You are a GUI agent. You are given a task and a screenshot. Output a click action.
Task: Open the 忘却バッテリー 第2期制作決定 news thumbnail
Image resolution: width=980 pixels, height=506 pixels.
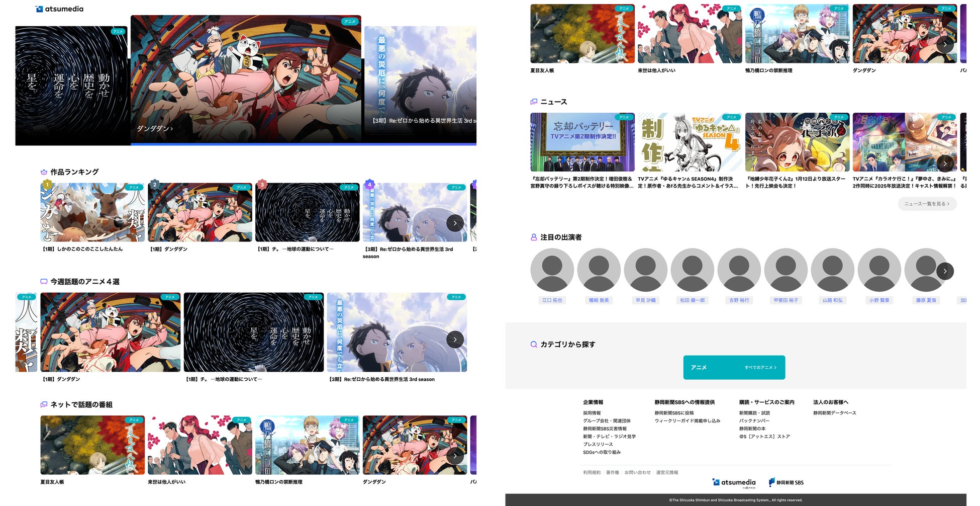(582, 142)
